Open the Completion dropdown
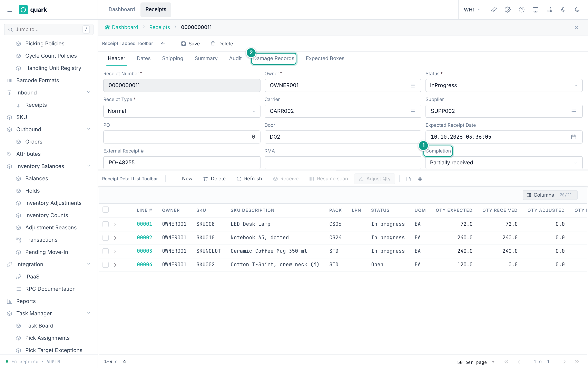This screenshot has width=588, height=368. 504,163
